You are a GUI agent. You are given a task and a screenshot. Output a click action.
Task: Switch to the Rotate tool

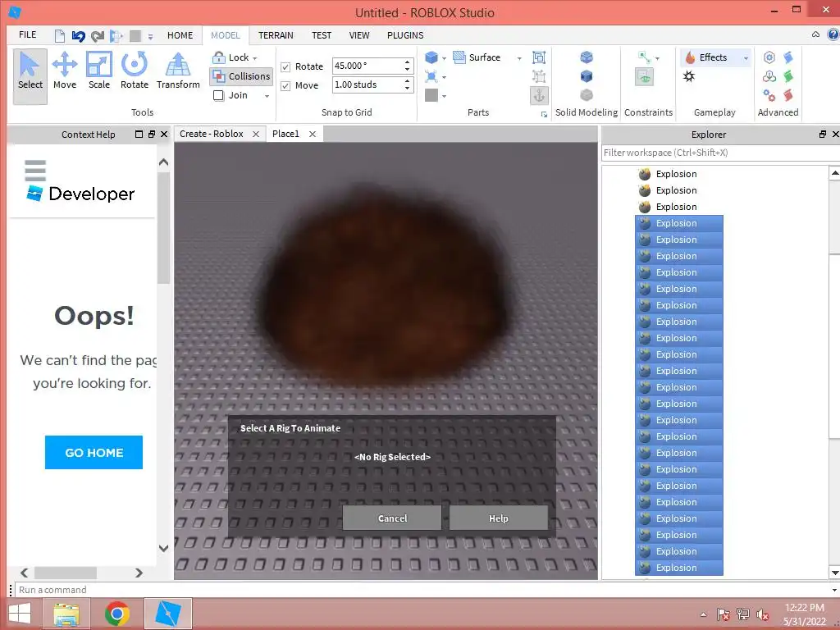pyautogui.click(x=134, y=71)
